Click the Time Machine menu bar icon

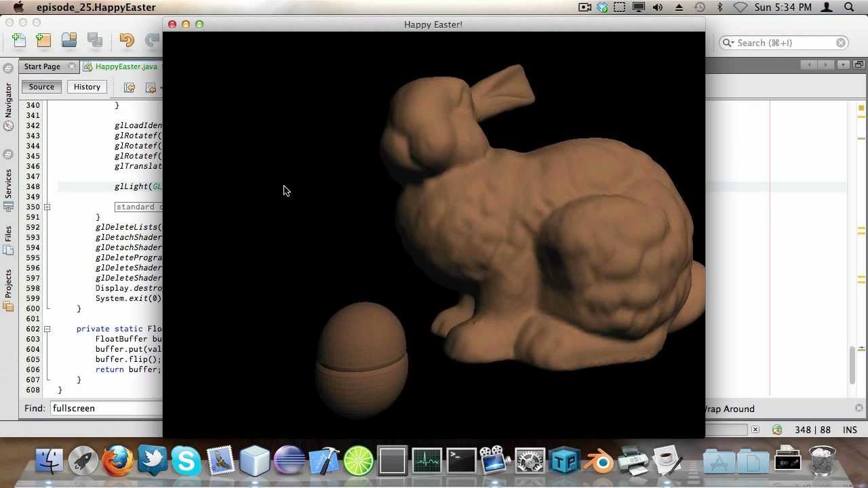(x=700, y=7)
